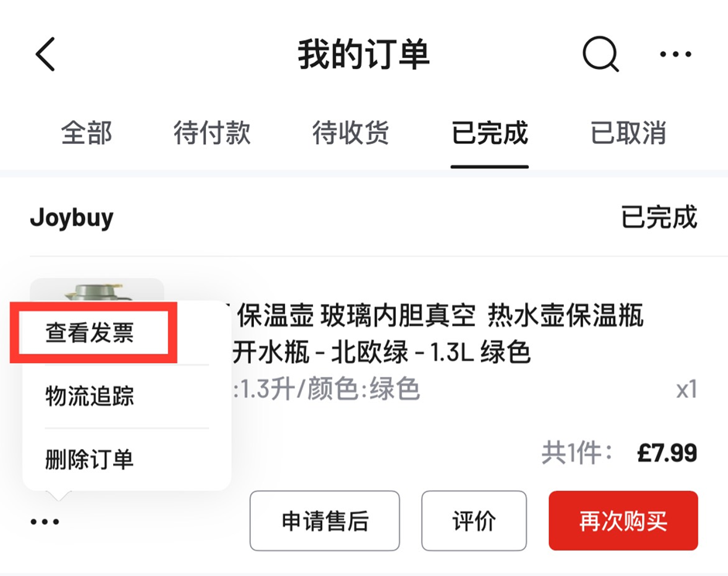Open order search magnifier icon
The height and width of the screenshot is (576, 728).
tap(600, 55)
